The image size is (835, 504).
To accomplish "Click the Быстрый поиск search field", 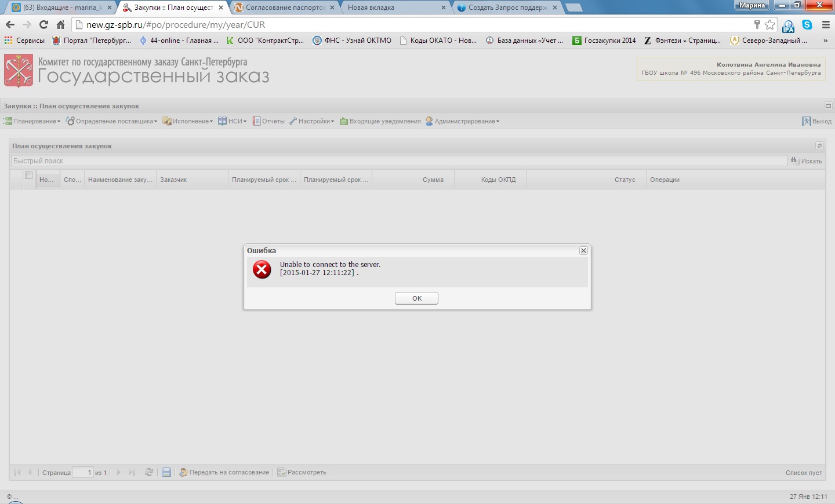I will pos(399,161).
